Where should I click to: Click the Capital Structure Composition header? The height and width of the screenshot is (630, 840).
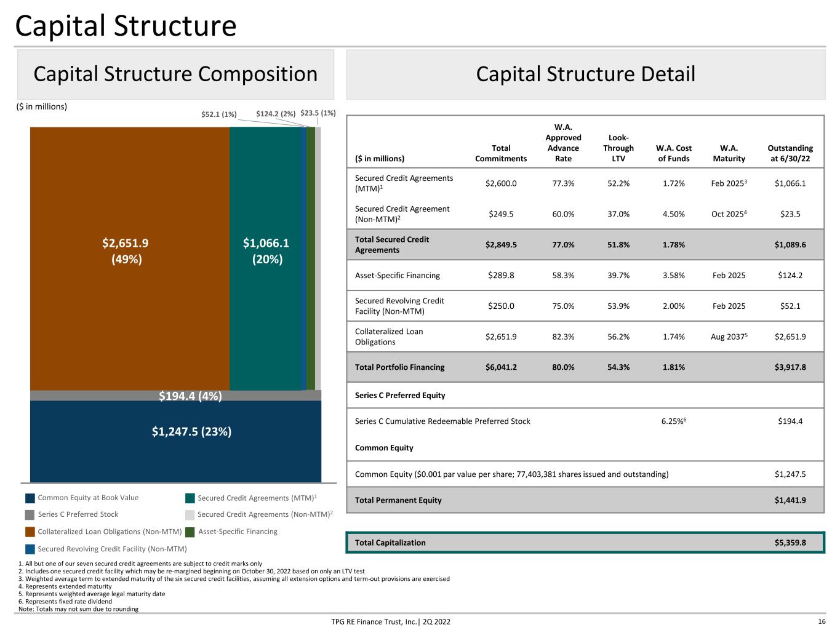click(x=175, y=74)
